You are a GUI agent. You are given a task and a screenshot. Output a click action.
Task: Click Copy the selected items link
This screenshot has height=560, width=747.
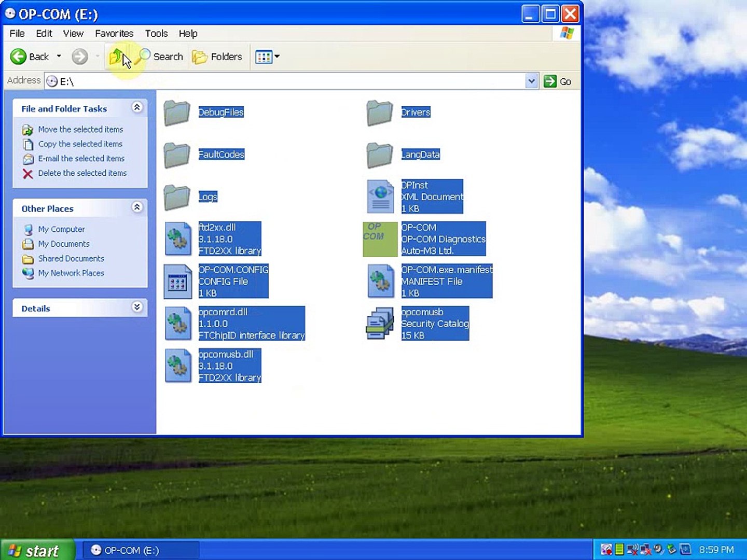tap(80, 144)
